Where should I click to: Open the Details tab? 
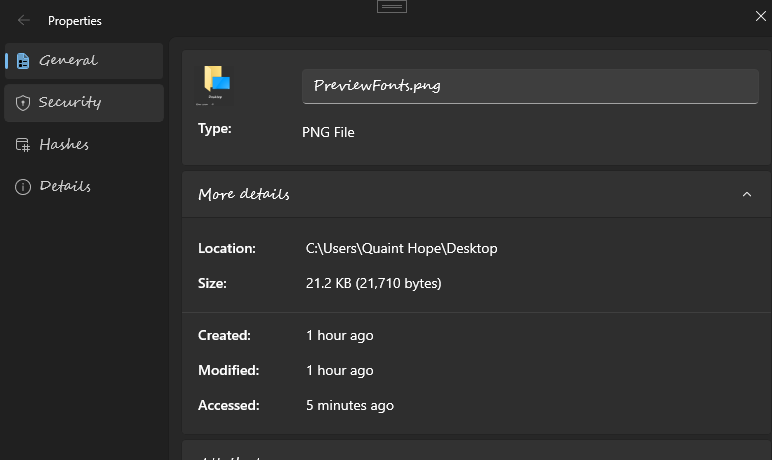(x=65, y=187)
